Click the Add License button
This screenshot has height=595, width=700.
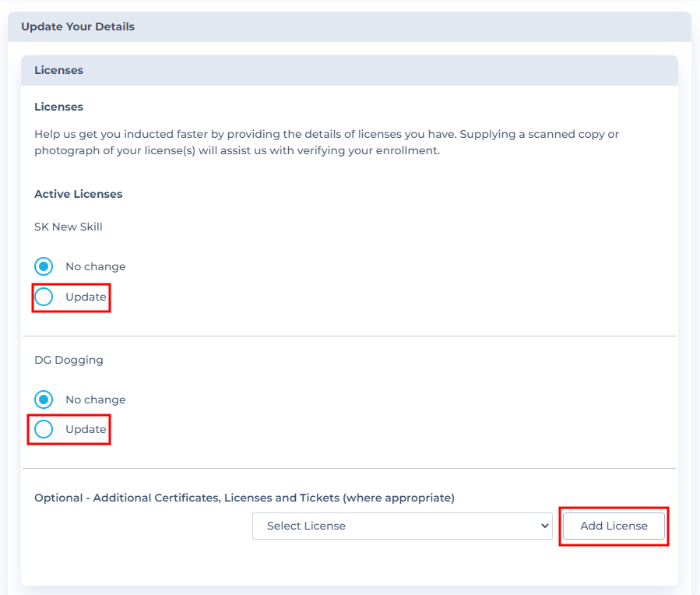tap(614, 526)
